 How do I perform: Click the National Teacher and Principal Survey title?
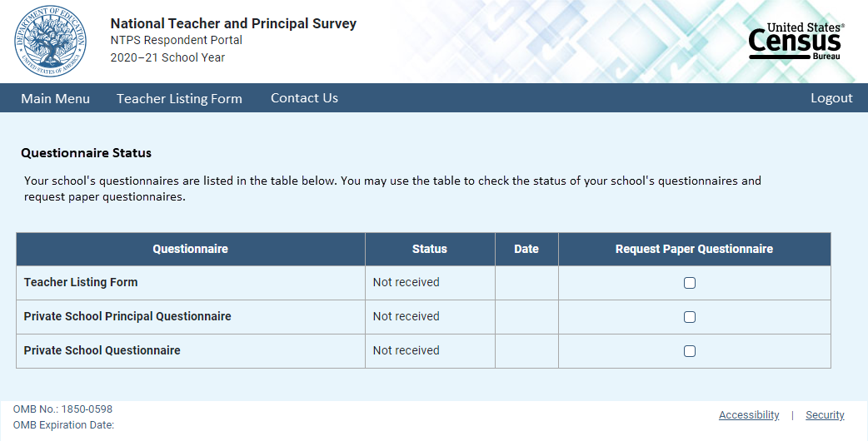[x=233, y=23]
